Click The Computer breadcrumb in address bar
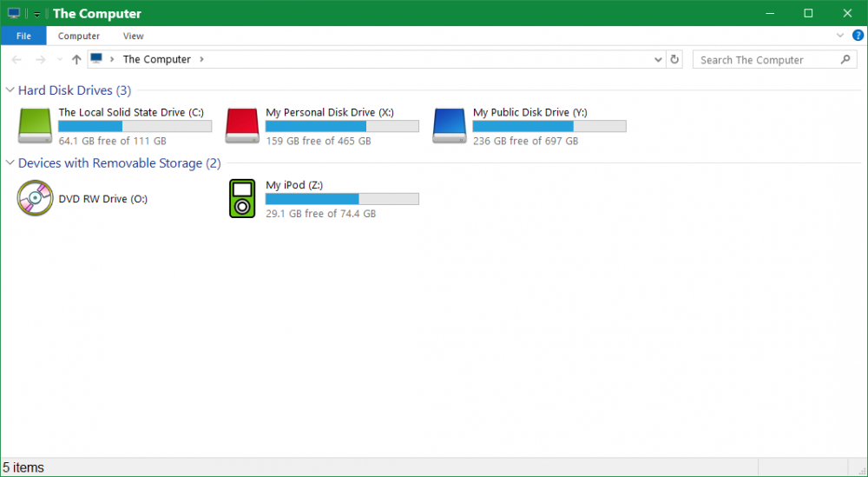868x477 pixels. tap(156, 59)
